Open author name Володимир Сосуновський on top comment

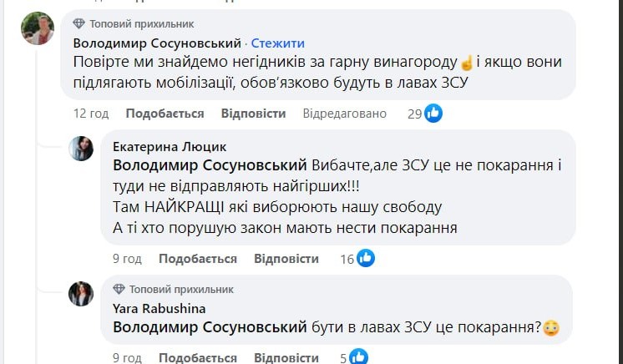158,43
